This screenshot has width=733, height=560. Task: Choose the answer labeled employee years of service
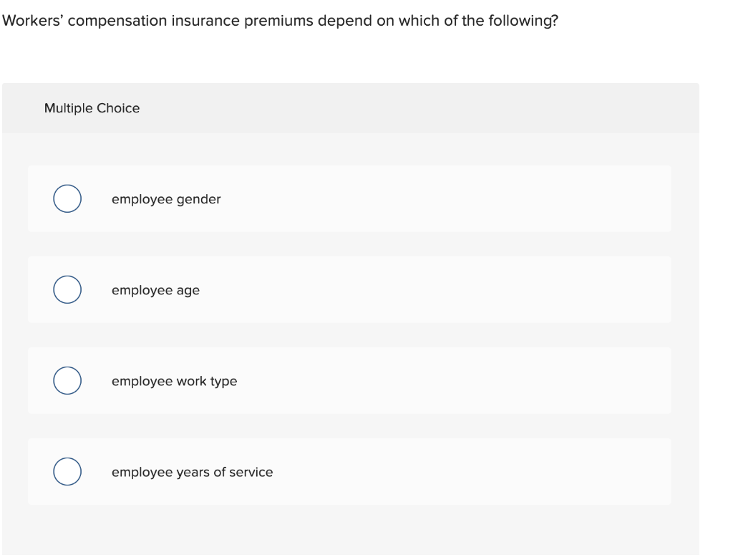click(x=193, y=472)
